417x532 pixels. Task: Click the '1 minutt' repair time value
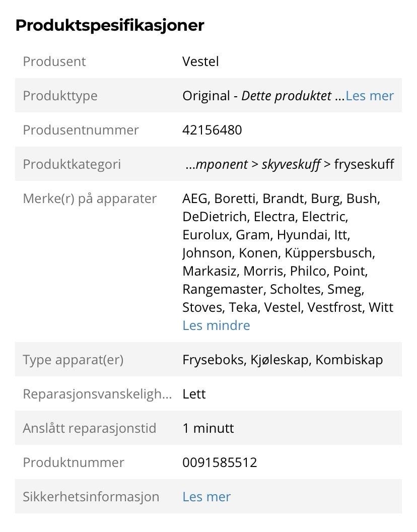208,428
